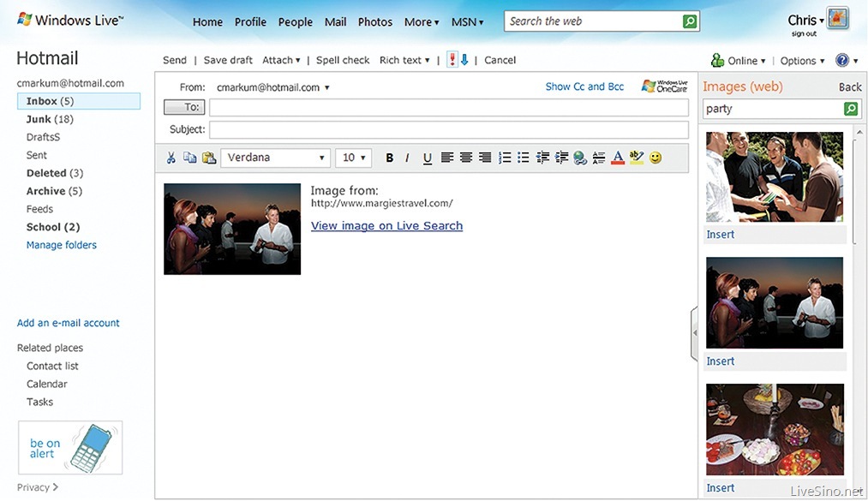The width and height of the screenshot is (868, 501).
Task: Open the help question mark icon
Action: click(842, 60)
